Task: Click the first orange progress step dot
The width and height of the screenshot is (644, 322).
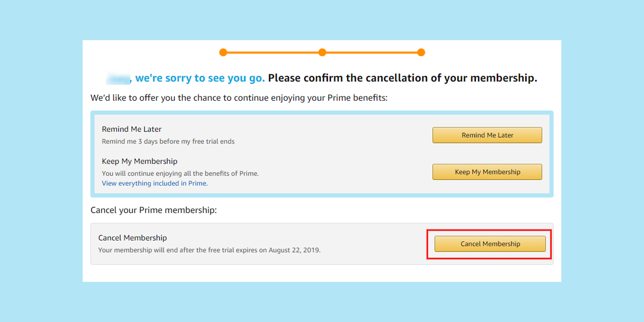Action: pos(223,52)
